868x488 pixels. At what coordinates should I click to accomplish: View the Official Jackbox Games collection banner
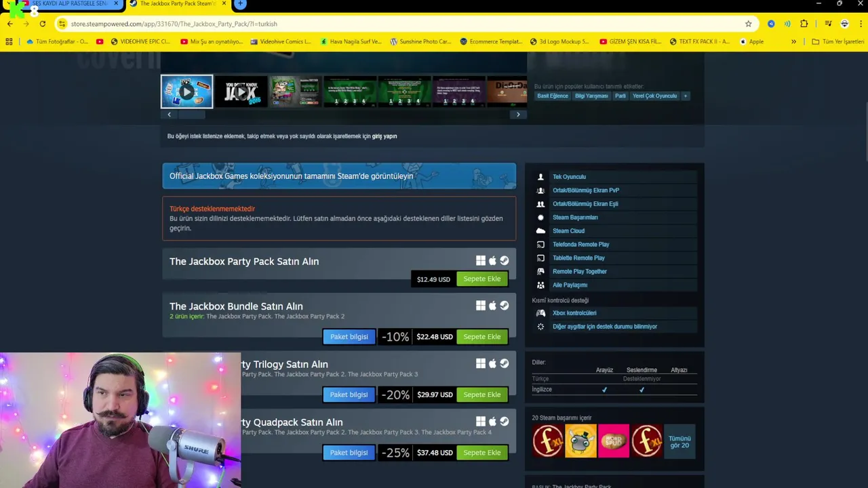(x=339, y=176)
